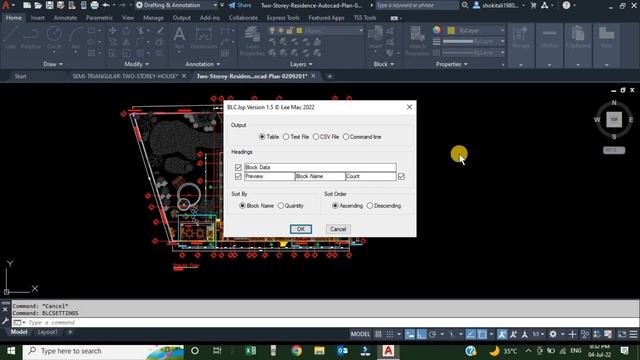Open the AutoCAD application menu logo
This screenshot has height=360, width=640.
pyautogui.click(x=6, y=5)
